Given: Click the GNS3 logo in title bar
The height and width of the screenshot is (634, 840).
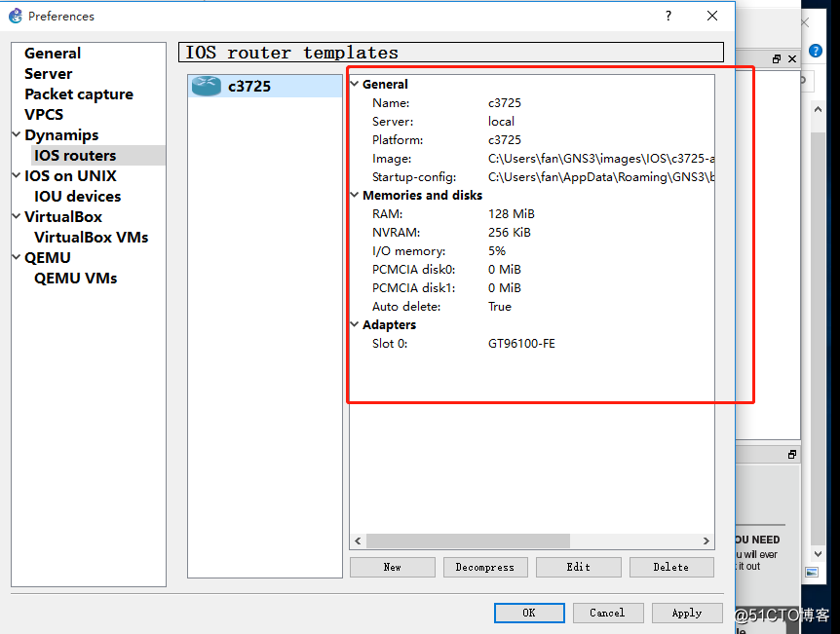Looking at the screenshot, I should pos(16,16).
